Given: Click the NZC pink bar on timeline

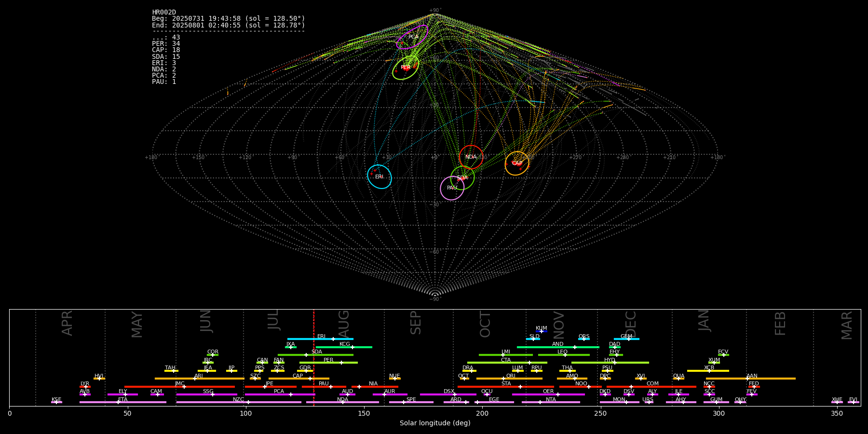Looking at the screenshot, I should [239, 402].
